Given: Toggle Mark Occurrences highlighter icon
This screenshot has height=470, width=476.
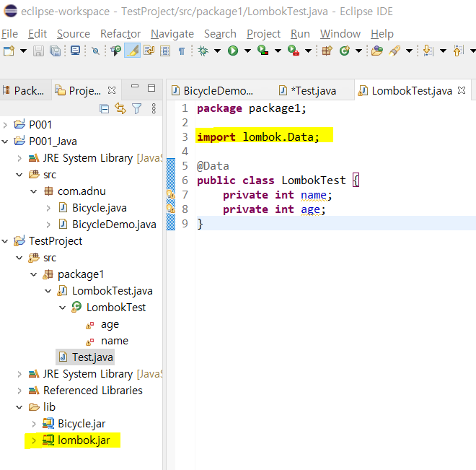Looking at the screenshot, I should (133, 51).
